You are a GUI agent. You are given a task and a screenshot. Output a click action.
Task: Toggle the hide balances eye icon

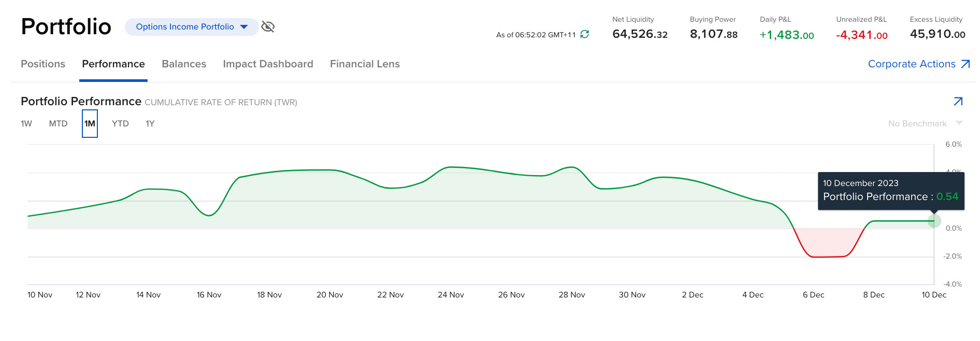[x=268, y=26]
